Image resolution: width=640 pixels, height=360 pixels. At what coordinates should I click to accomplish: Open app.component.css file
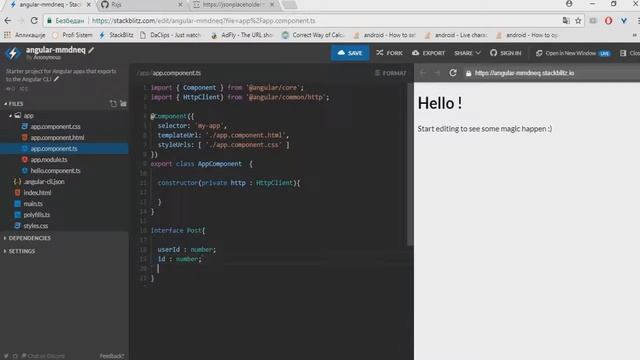(x=56, y=127)
